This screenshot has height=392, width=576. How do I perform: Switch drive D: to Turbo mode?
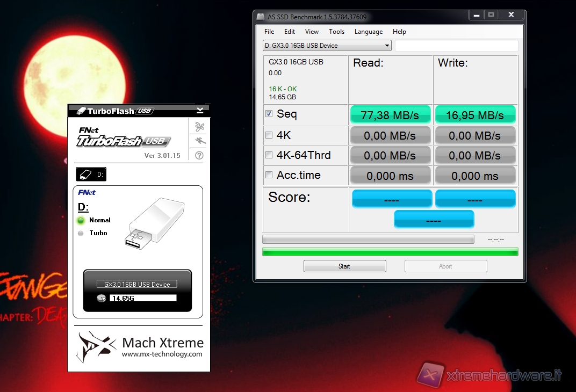(x=81, y=234)
